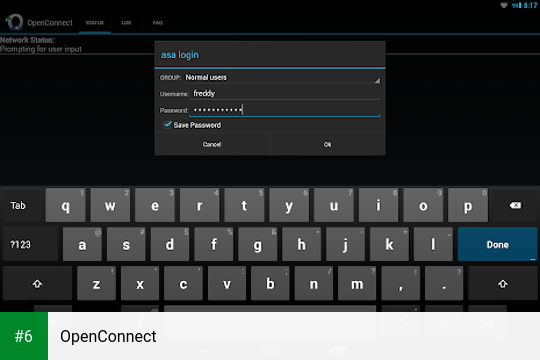Select 'Prompting for user input' status text
Image resolution: width=540 pixels, height=360 pixels.
tap(41, 49)
